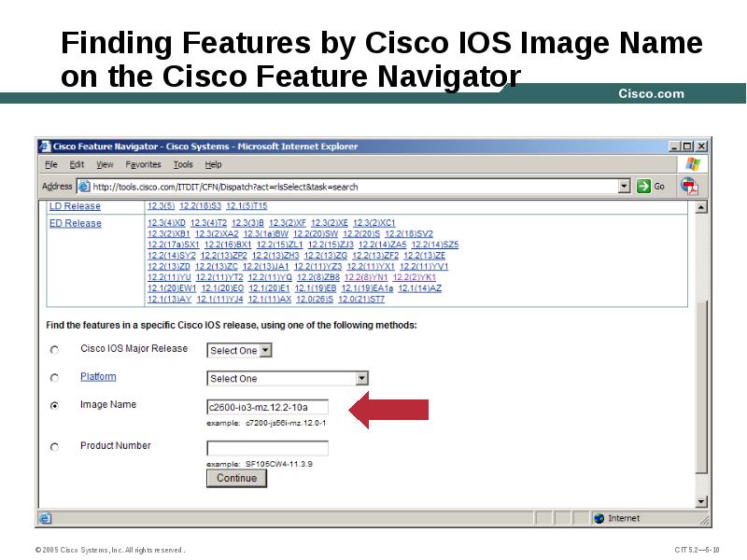The width and height of the screenshot is (747, 560).
Task: Click the vertical scrollbar thumb
Action: [x=701, y=386]
